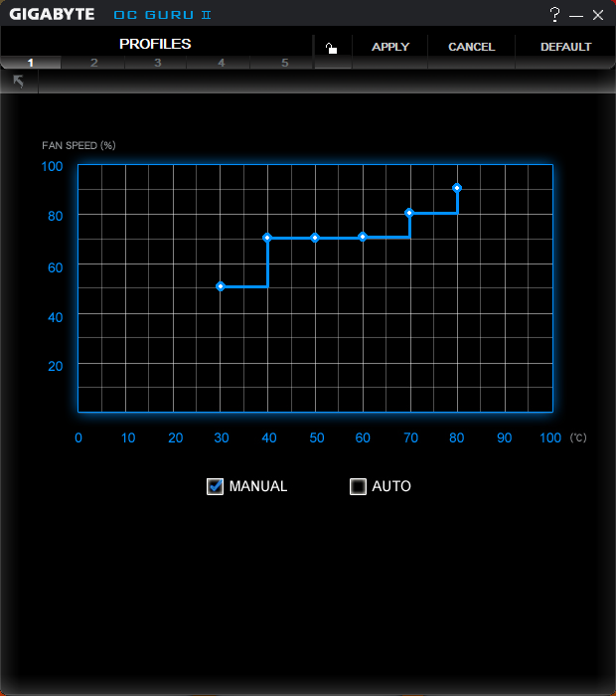Minimize the OC Guru II window

point(576,16)
